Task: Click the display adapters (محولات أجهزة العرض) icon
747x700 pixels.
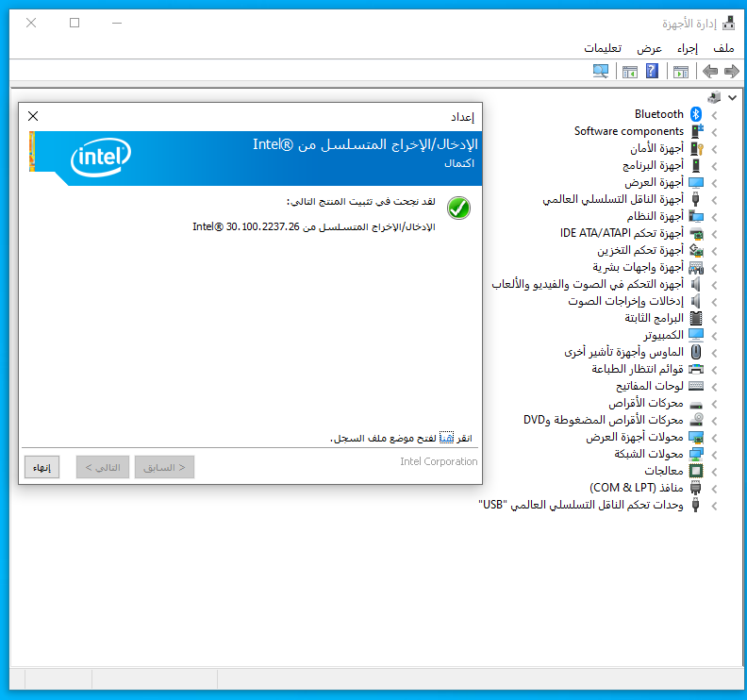Action: (696, 437)
